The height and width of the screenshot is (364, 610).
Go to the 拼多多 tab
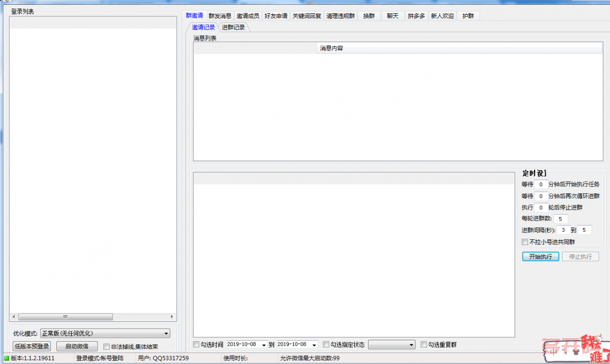pos(416,16)
